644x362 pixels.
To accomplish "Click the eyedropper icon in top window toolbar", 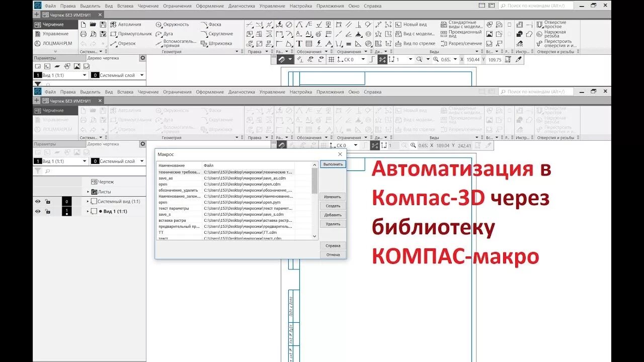I will click(x=519, y=59).
